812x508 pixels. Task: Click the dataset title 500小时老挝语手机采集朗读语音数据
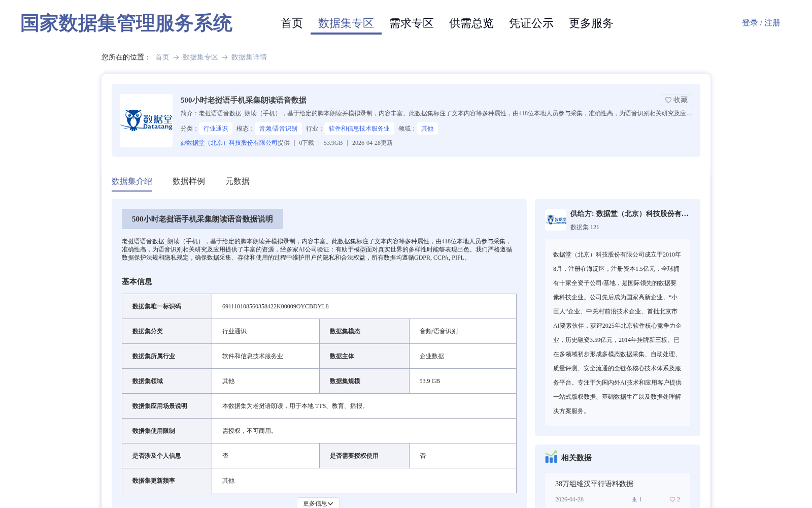click(244, 100)
